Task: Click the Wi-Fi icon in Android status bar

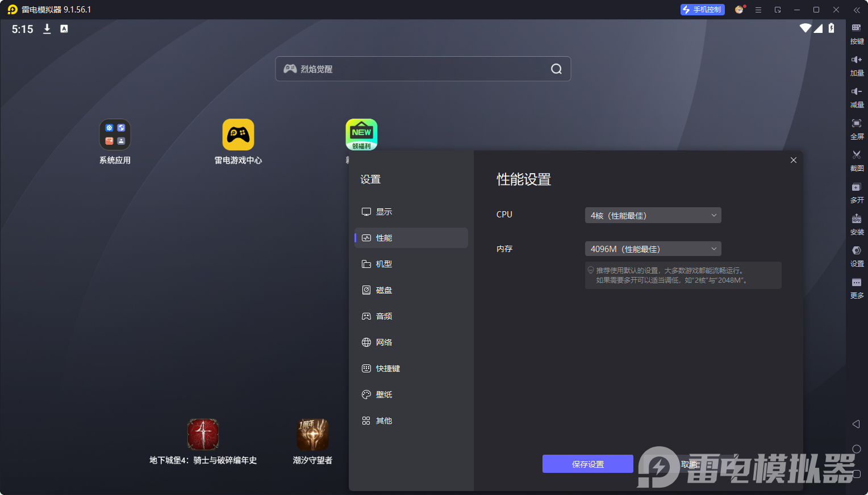Action: pos(805,28)
